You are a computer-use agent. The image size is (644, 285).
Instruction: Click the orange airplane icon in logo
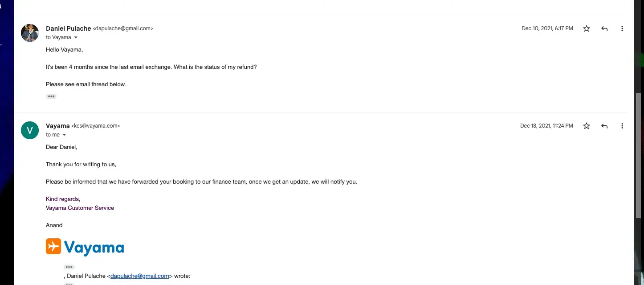[x=53, y=246]
